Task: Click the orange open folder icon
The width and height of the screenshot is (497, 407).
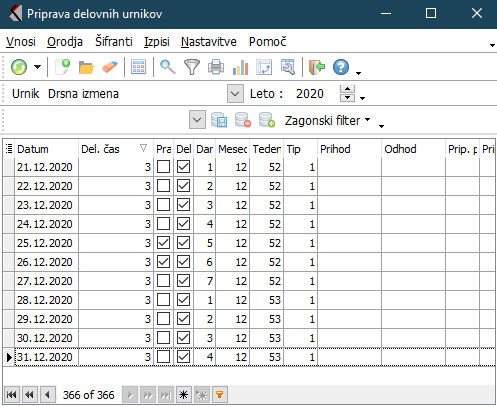Action: point(86,67)
